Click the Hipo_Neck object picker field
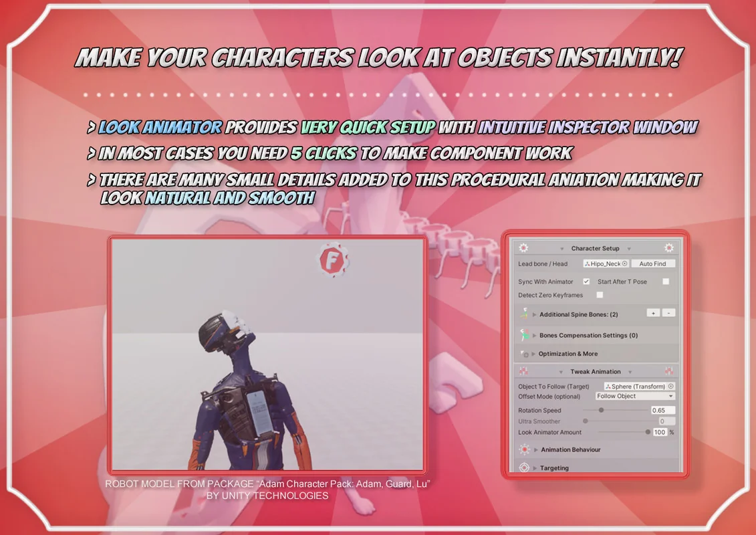Image resolution: width=756 pixels, height=535 pixels. click(605, 263)
